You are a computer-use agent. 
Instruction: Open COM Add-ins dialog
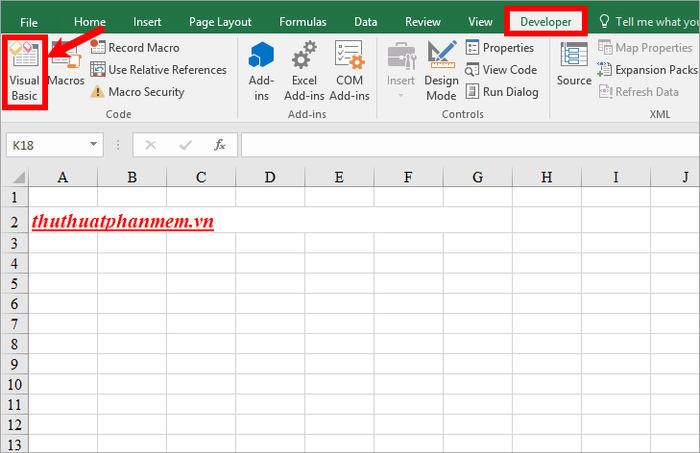(x=350, y=71)
